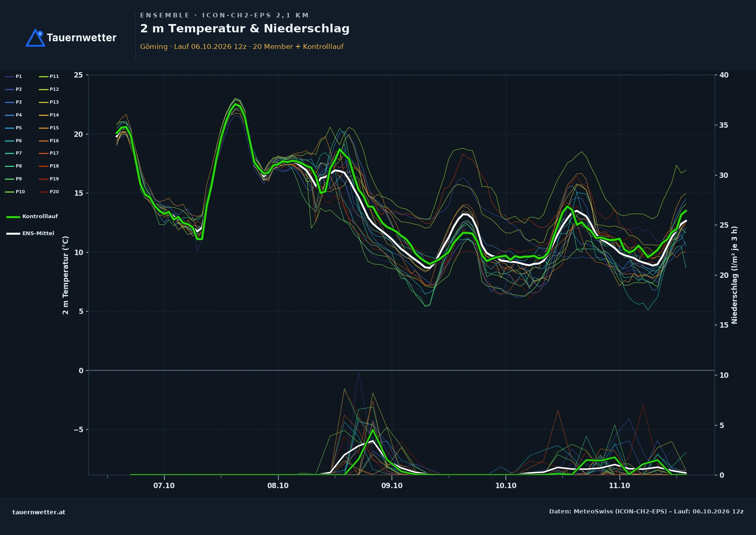The image size is (756, 535).
Task: Select legend entry P18
Action: pyautogui.click(x=49, y=166)
